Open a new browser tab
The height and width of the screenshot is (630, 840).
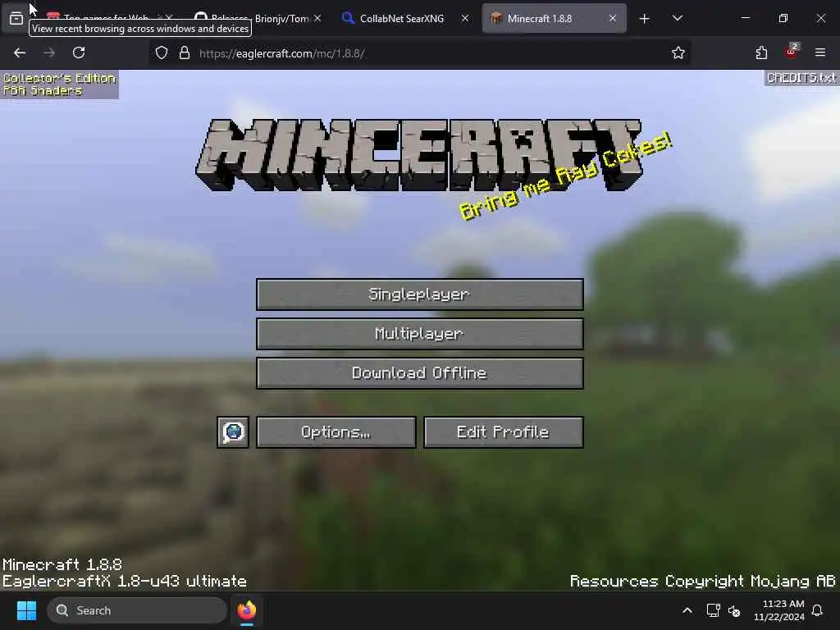[x=645, y=19]
